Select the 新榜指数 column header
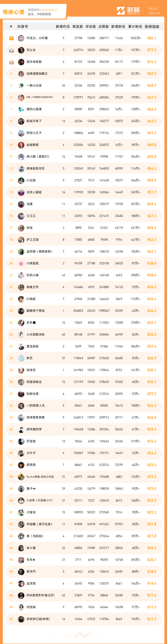Image resolution: width=167 pixels, height=644 pixels. click(152, 26)
